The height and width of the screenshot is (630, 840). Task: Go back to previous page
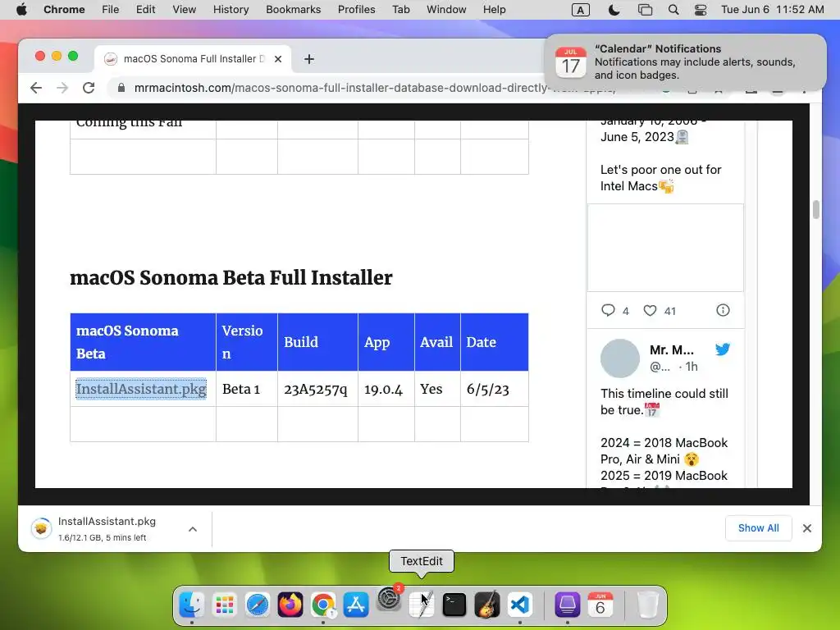(36, 88)
